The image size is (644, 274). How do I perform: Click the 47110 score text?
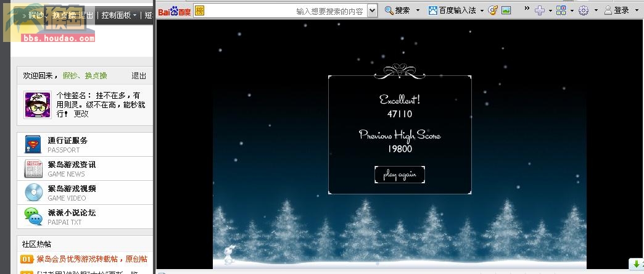(x=400, y=114)
